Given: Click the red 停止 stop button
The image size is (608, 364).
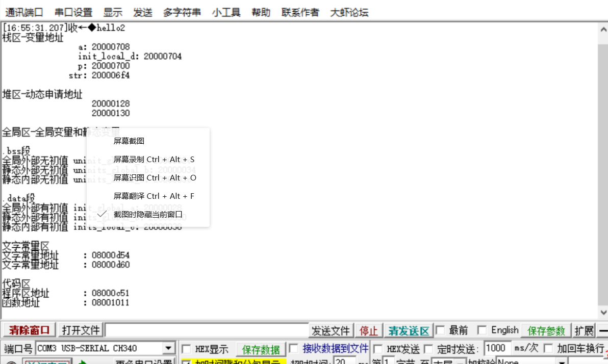Looking at the screenshot, I should 368,330.
